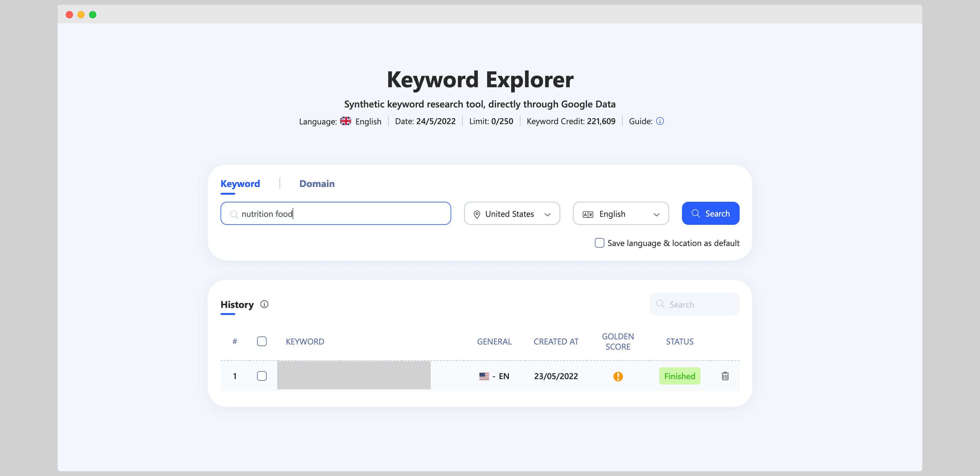Switch to the Domain tab
Image resolution: width=980 pixels, height=476 pixels.
click(317, 183)
